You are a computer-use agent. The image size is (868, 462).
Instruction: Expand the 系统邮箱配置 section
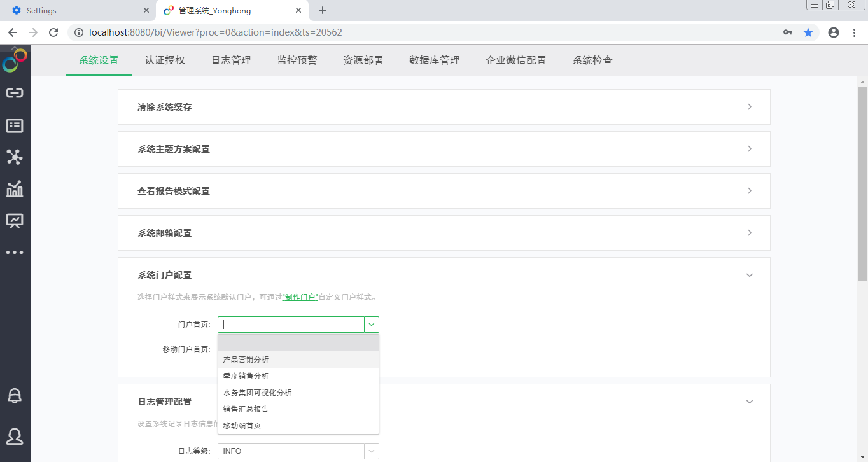pyautogui.click(x=749, y=233)
